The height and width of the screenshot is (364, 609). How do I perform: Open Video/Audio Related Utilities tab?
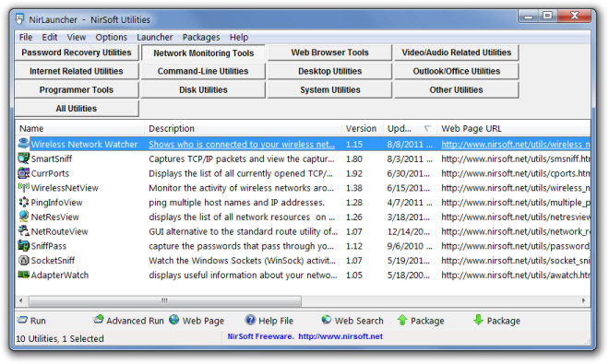[457, 53]
